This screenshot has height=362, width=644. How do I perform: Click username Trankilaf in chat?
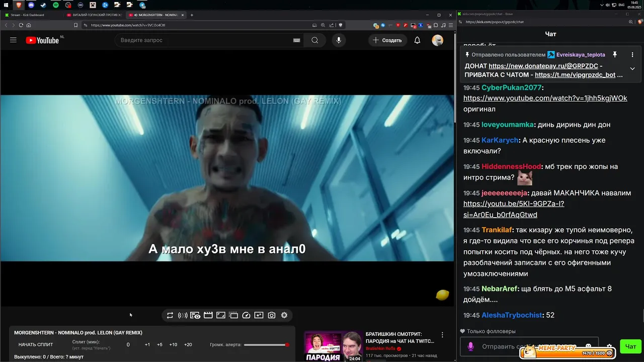(497, 230)
